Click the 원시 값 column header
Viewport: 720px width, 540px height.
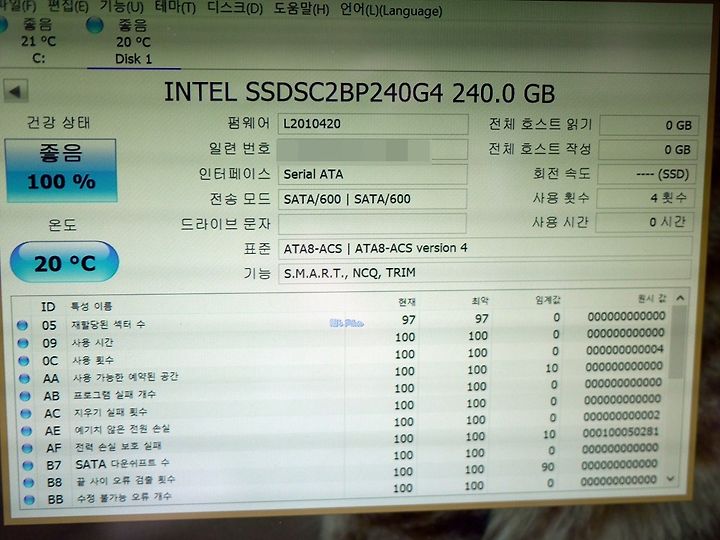pos(652,298)
